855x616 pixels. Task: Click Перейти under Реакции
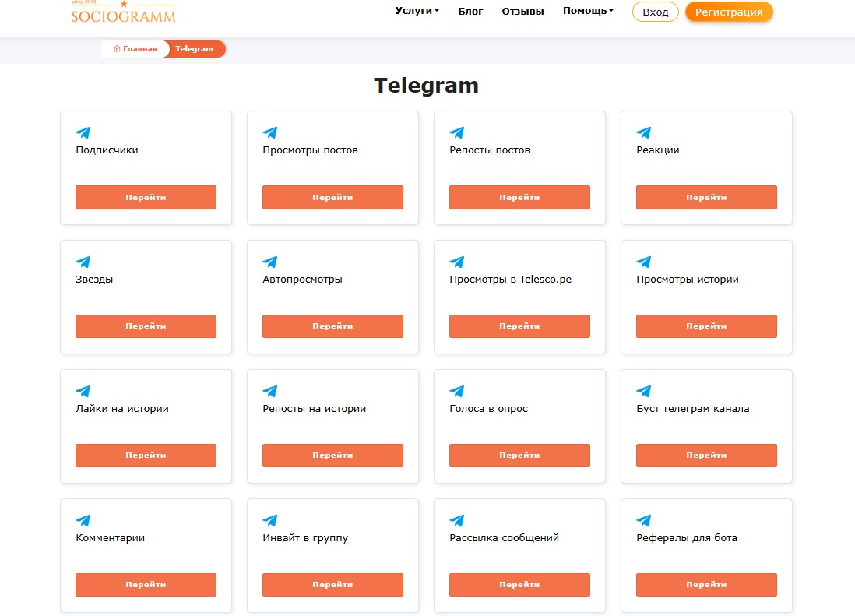click(x=706, y=197)
